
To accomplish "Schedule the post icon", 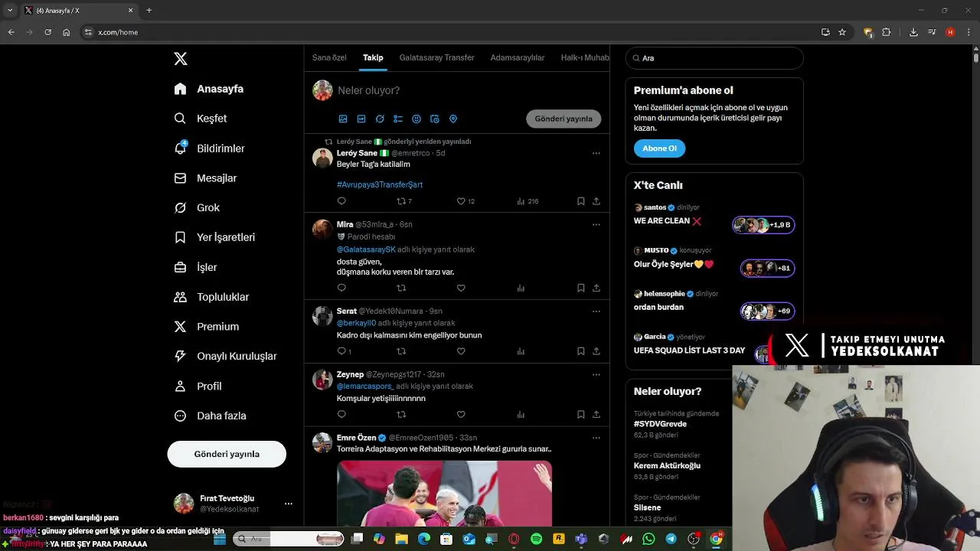I will coord(435,119).
